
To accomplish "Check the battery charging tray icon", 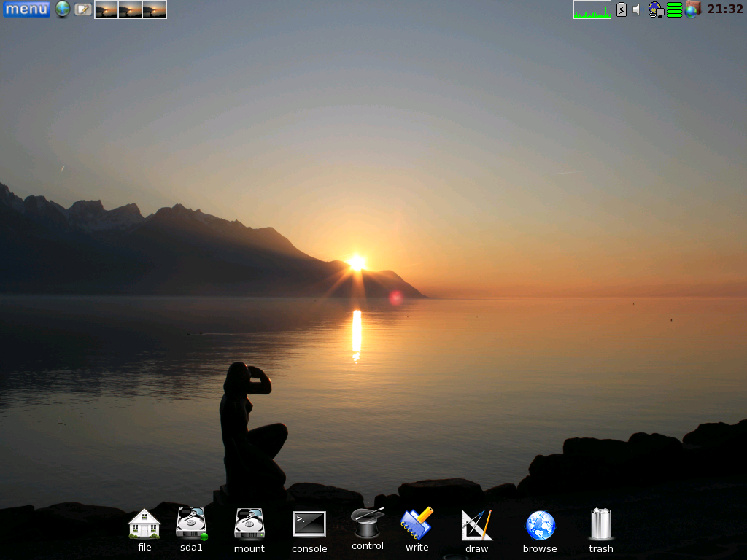I will 622,9.
